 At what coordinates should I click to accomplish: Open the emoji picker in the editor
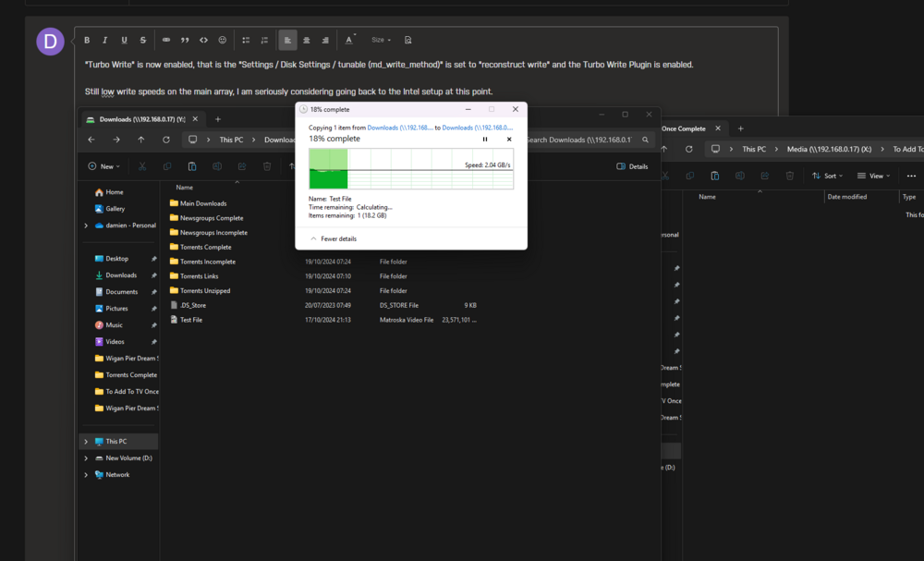[x=222, y=40]
